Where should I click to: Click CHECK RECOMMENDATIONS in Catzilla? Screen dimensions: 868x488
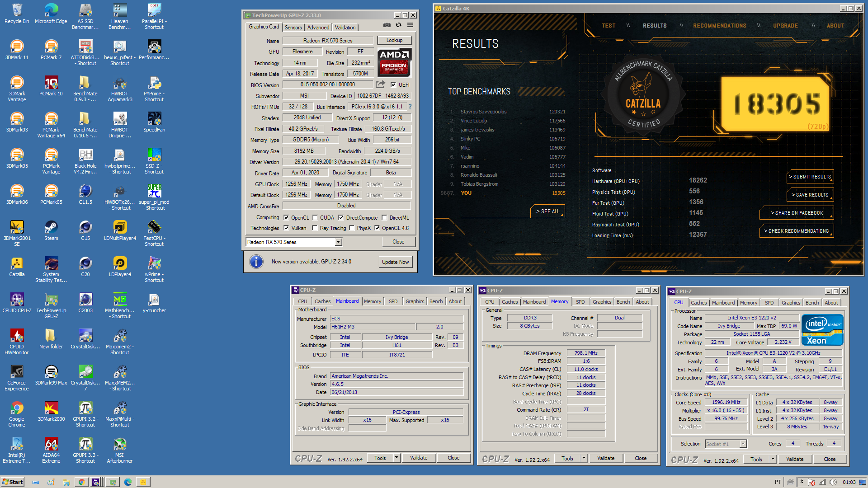(x=797, y=231)
